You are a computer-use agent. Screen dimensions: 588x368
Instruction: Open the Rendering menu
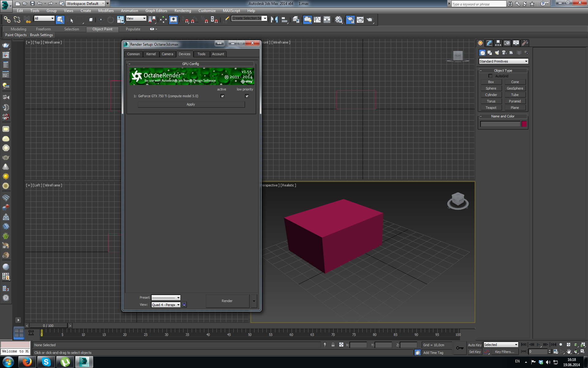183,11
